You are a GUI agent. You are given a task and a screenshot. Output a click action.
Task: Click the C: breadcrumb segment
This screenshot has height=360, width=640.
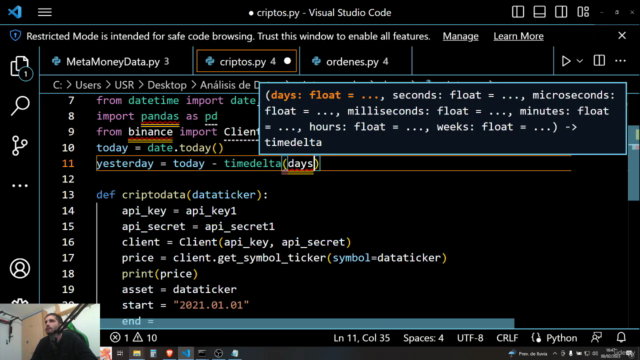click(x=58, y=85)
